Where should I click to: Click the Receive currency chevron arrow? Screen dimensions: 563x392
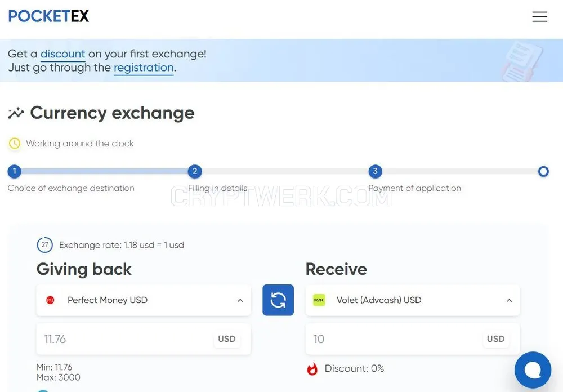coord(509,300)
